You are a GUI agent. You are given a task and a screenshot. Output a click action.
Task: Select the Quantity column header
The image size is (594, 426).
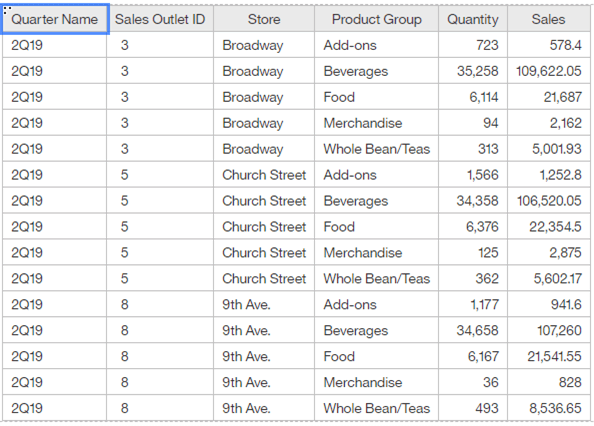[472, 19]
